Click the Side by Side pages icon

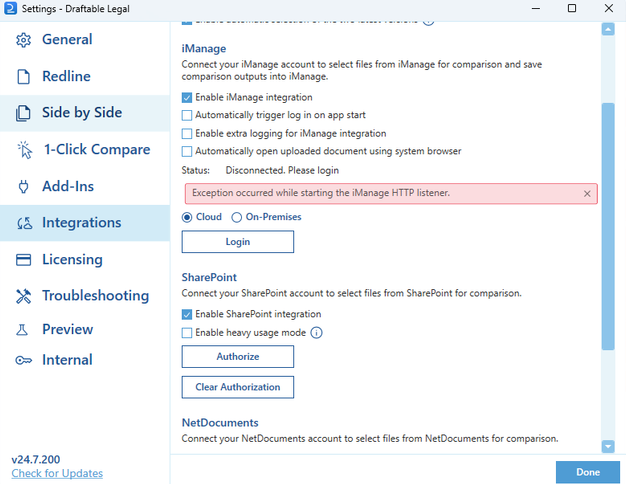pos(23,113)
